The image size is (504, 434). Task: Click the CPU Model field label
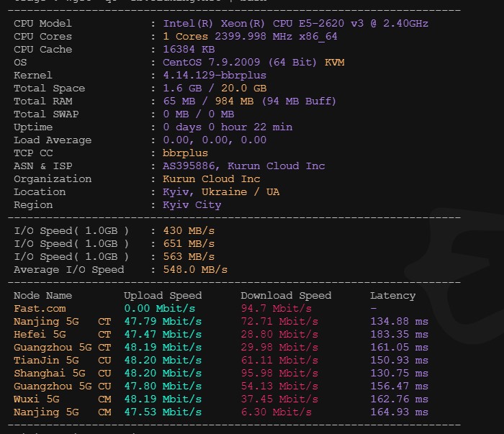(x=42, y=24)
